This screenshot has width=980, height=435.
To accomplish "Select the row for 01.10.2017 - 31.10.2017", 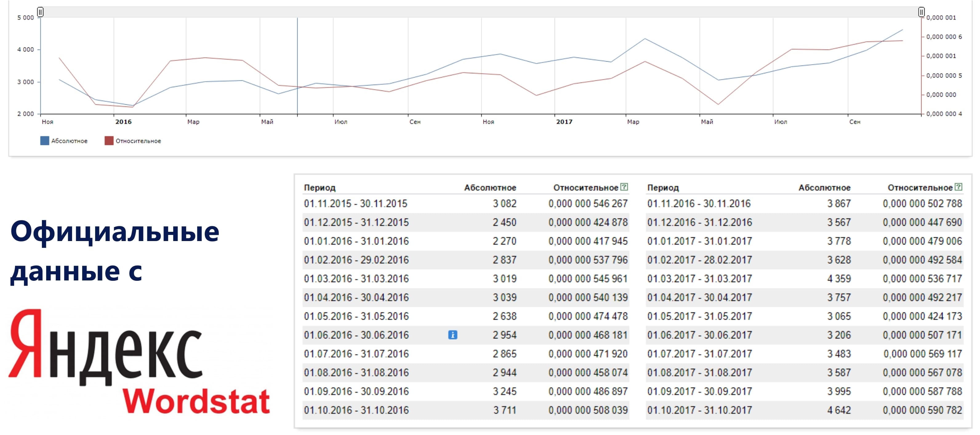I will (699, 410).
